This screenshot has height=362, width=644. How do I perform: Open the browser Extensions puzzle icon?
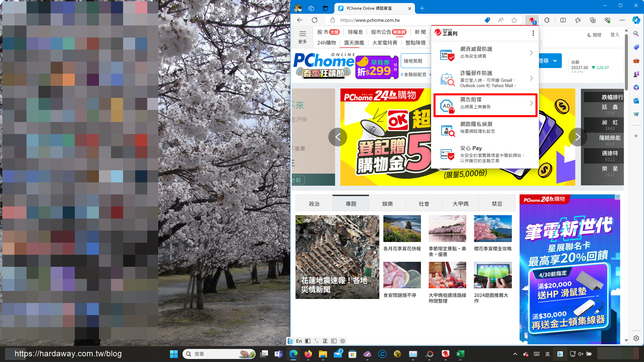coord(547,20)
